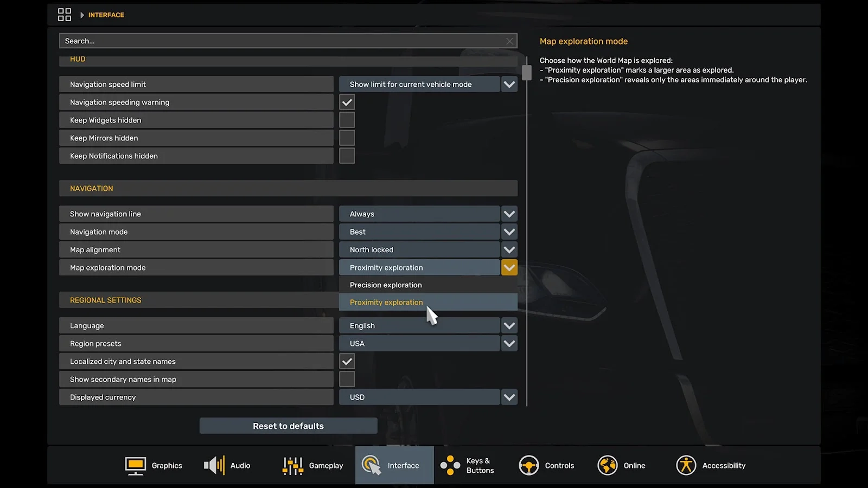The width and height of the screenshot is (868, 488).
Task: Select Proximity exploration option in list
Action: click(x=428, y=302)
